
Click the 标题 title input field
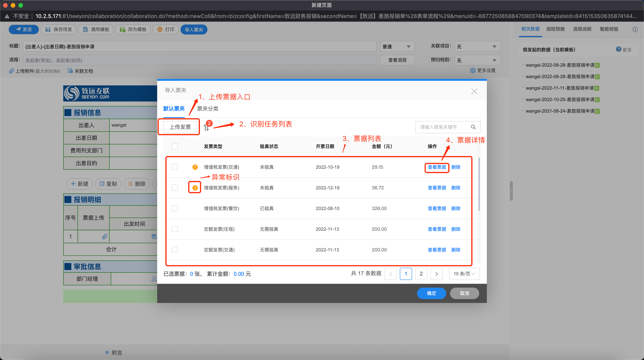click(199, 47)
